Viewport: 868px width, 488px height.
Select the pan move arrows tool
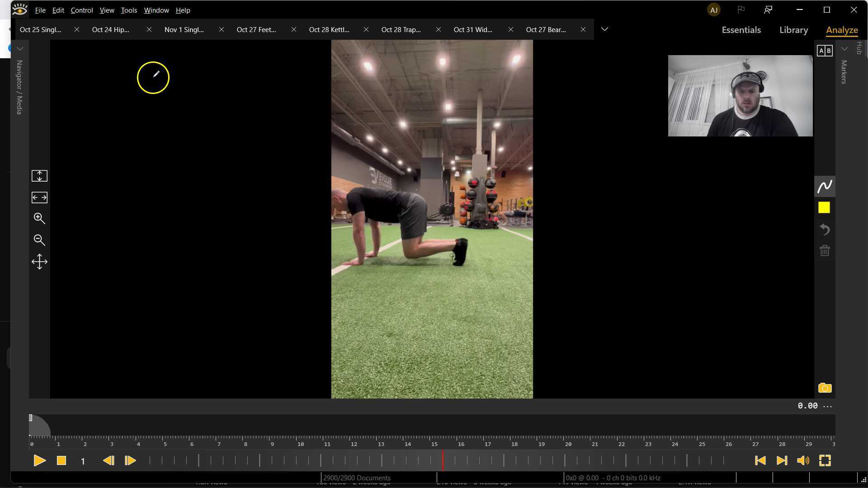39,262
